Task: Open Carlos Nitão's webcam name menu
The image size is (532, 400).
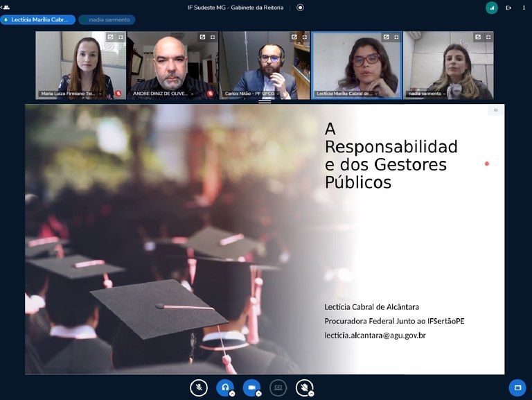Action: click(x=252, y=93)
